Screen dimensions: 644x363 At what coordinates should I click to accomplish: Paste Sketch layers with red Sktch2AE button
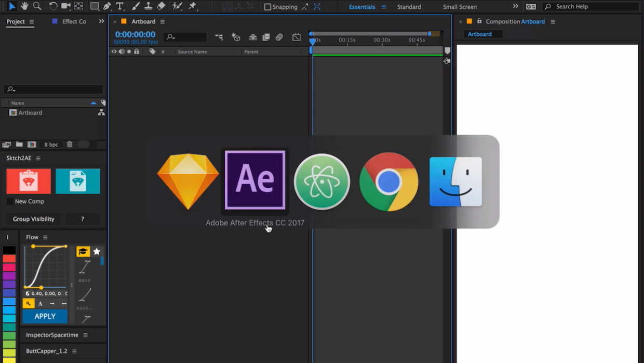point(29,181)
